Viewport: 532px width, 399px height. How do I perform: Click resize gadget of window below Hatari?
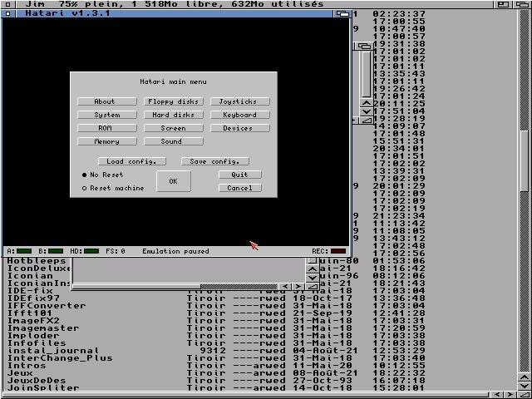pos(312,287)
